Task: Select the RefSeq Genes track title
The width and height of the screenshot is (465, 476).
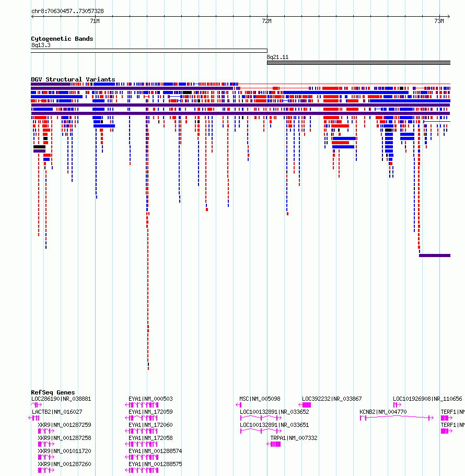Action: [x=53, y=392]
